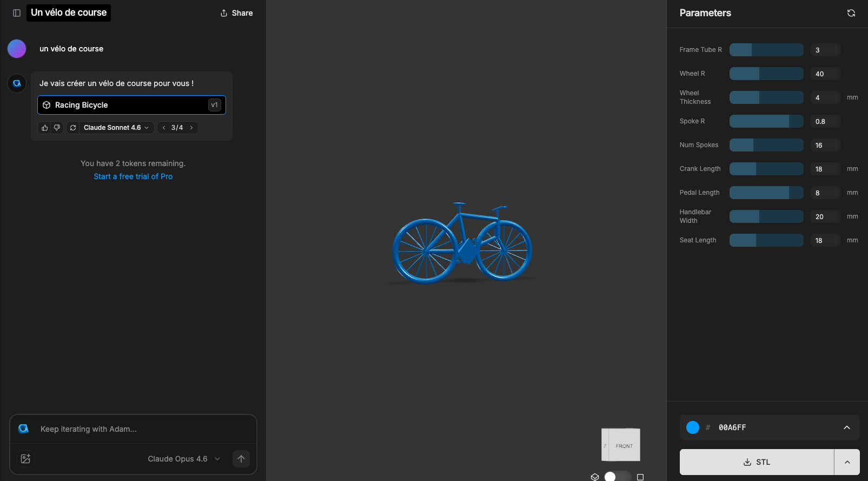Select the 3D cube view mode icon
The image size is (868, 481).
click(595, 477)
